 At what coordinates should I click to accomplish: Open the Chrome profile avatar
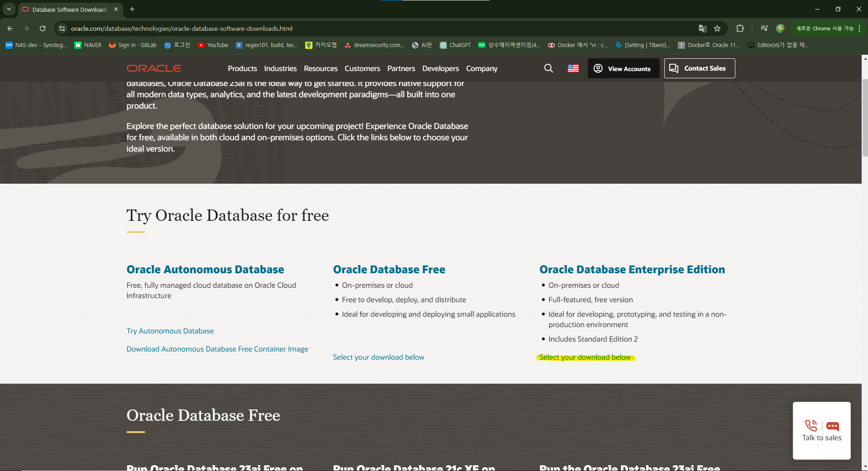tap(780, 29)
